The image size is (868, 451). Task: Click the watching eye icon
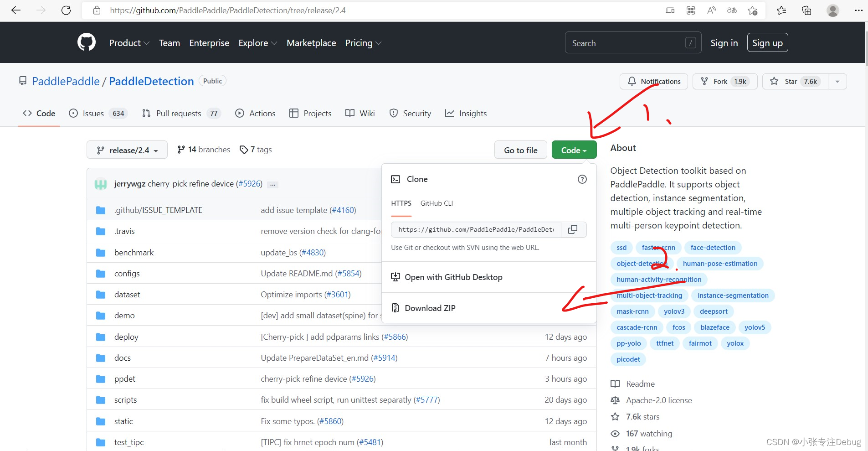pyautogui.click(x=615, y=434)
